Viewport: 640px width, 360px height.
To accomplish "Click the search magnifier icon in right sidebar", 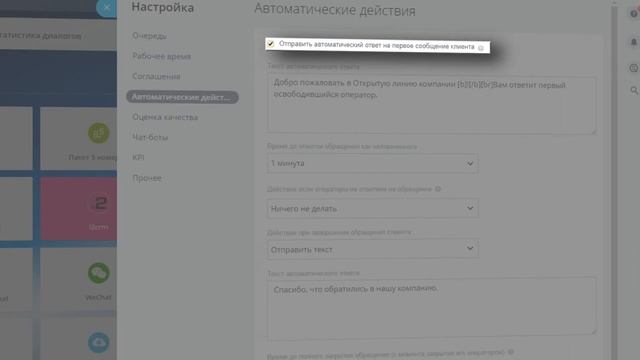I will pos(634,90).
